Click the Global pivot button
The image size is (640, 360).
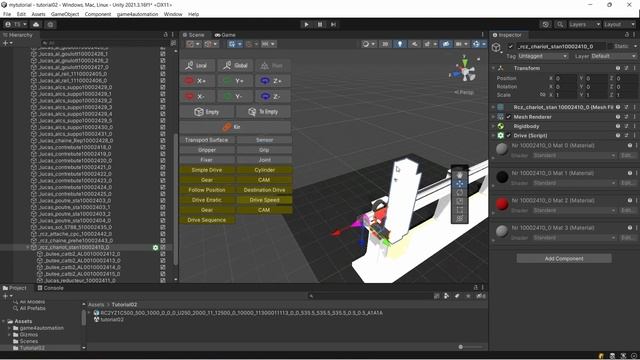tap(235, 65)
